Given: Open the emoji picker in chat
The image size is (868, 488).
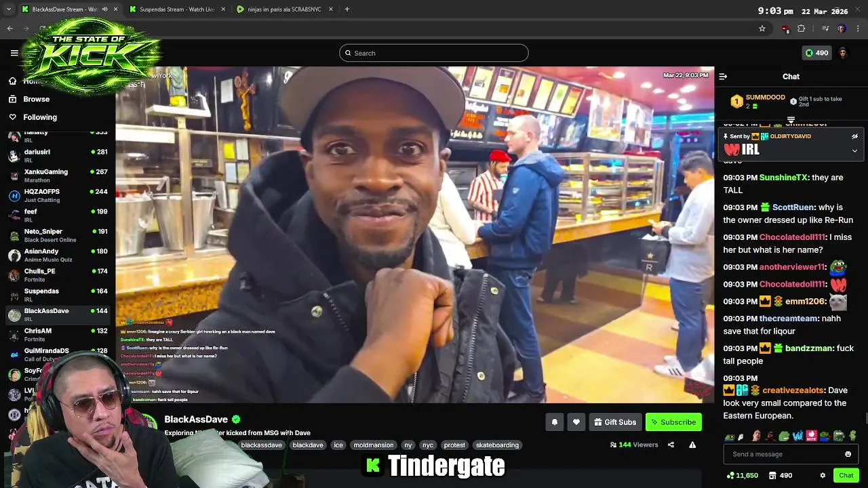Looking at the screenshot, I should [848, 454].
